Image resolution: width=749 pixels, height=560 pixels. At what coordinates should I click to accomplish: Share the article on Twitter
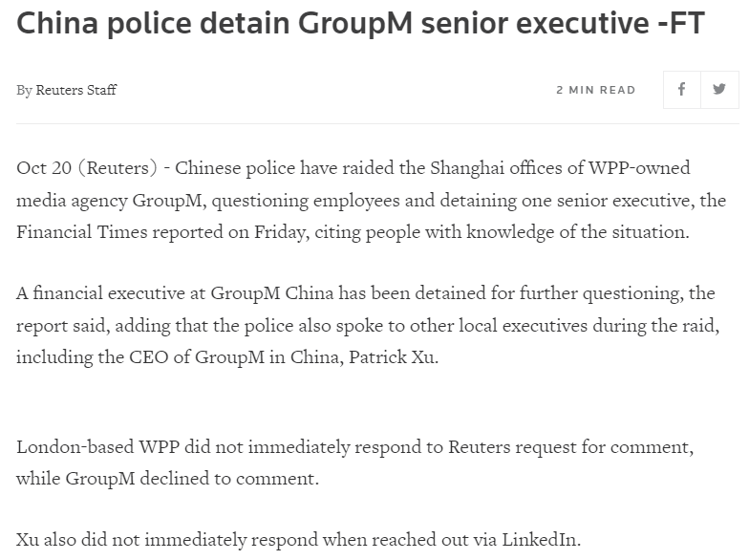pos(719,90)
